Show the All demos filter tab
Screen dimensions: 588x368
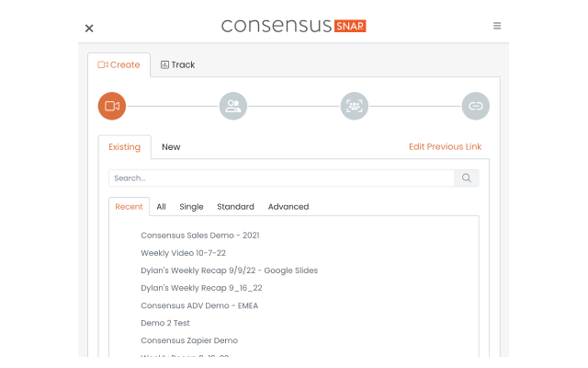point(162,206)
